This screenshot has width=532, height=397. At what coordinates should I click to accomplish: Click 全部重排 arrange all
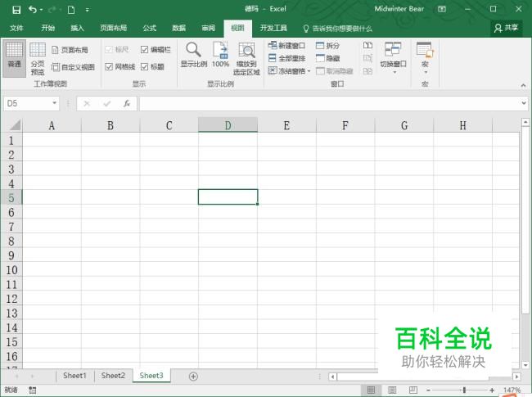tap(286, 58)
